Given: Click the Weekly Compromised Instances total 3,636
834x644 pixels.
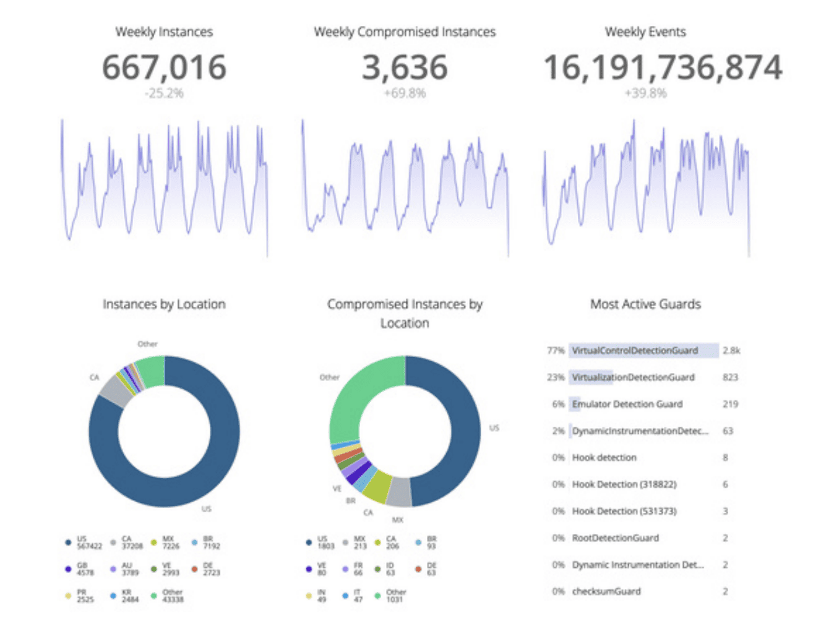Looking at the screenshot, I should tap(405, 67).
